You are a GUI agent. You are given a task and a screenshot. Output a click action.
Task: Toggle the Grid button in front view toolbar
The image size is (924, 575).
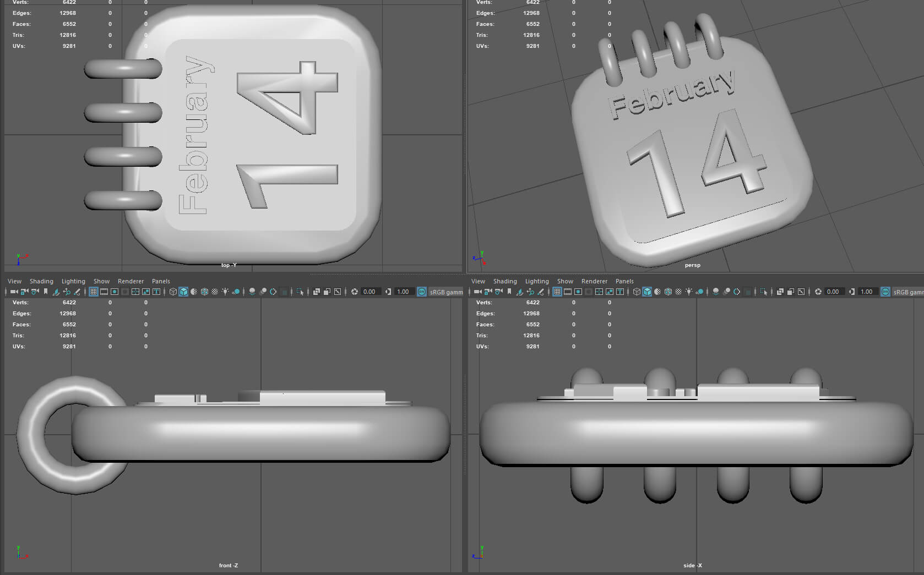94,292
